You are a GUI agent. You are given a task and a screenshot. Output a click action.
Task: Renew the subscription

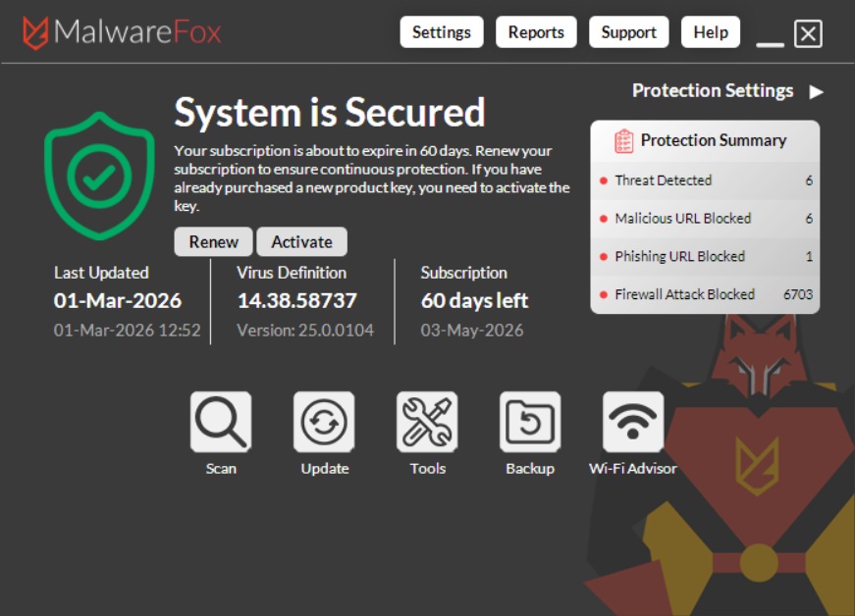tap(214, 241)
